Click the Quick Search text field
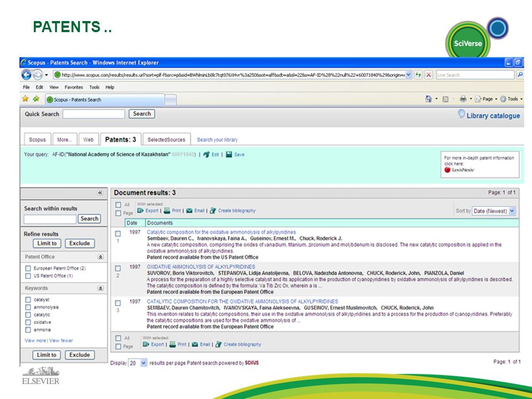Image resolution: width=532 pixels, height=399 pixels. pos(94,114)
